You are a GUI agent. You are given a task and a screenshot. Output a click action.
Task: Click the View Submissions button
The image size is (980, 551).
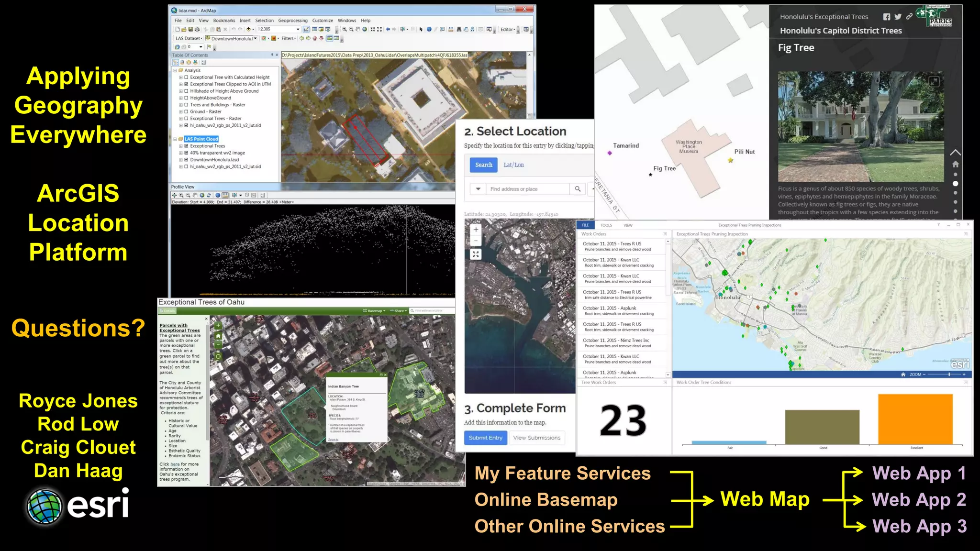(x=536, y=438)
